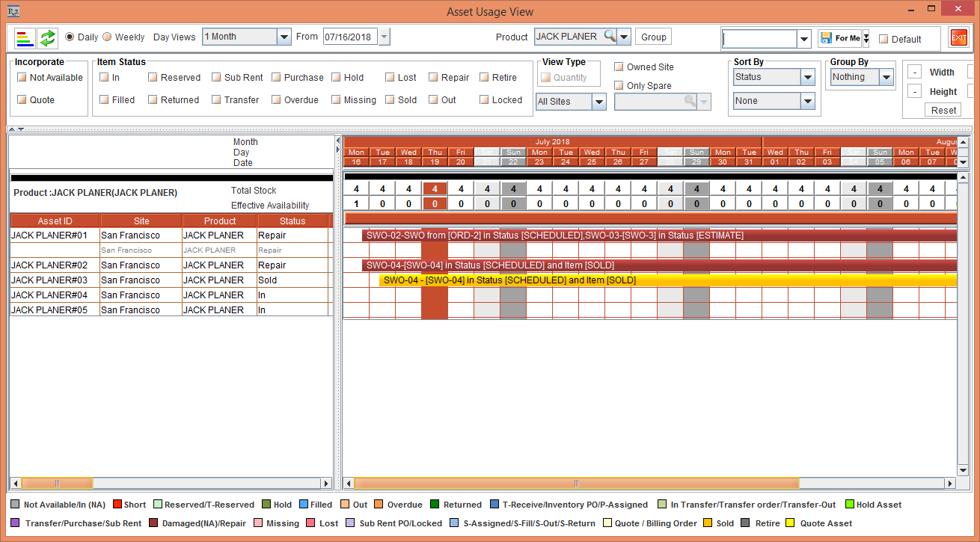Click the For Me save icon
980x542 pixels.
pos(825,38)
